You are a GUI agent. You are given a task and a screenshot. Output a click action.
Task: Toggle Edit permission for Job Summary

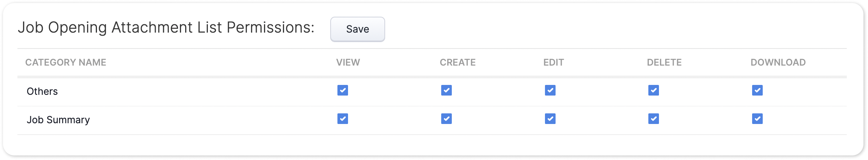(x=550, y=119)
